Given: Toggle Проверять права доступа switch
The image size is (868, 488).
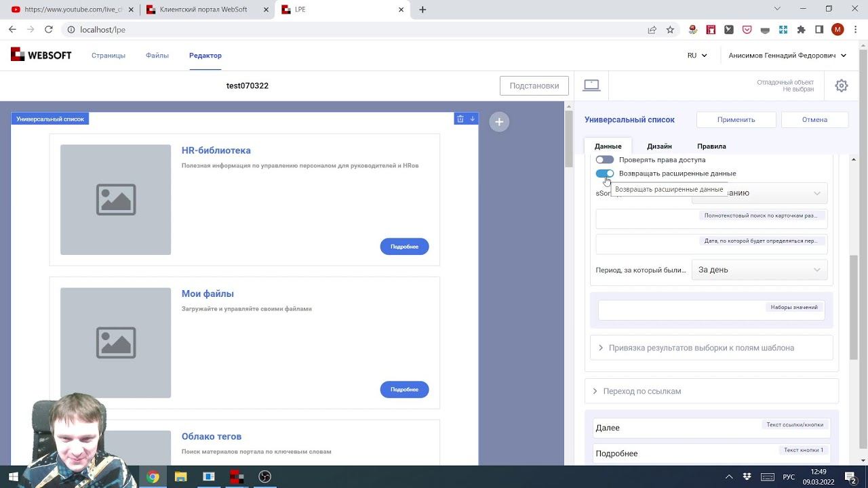Looking at the screenshot, I should click(x=604, y=160).
